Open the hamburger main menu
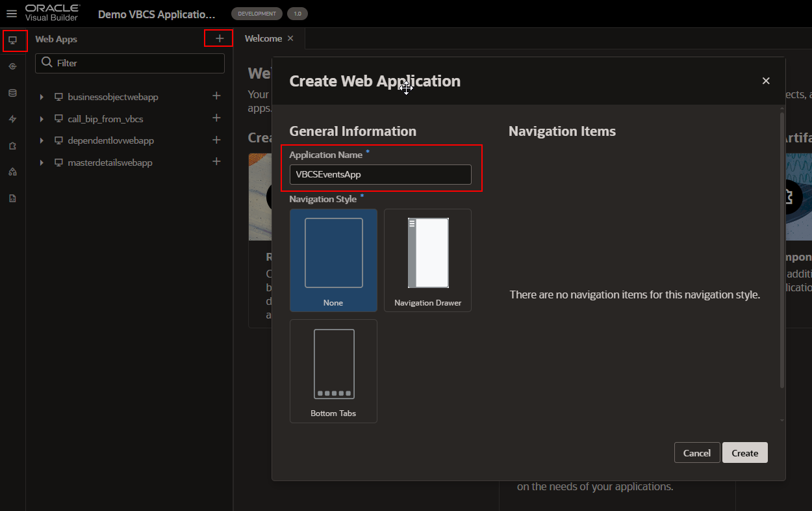Viewport: 812px width, 511px height. (x=12, y=14)
